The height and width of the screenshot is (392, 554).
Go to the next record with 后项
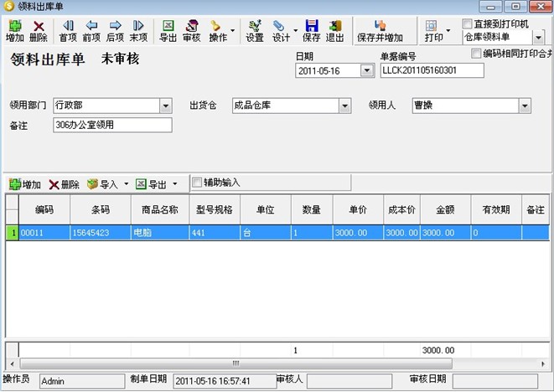(115, 31)
